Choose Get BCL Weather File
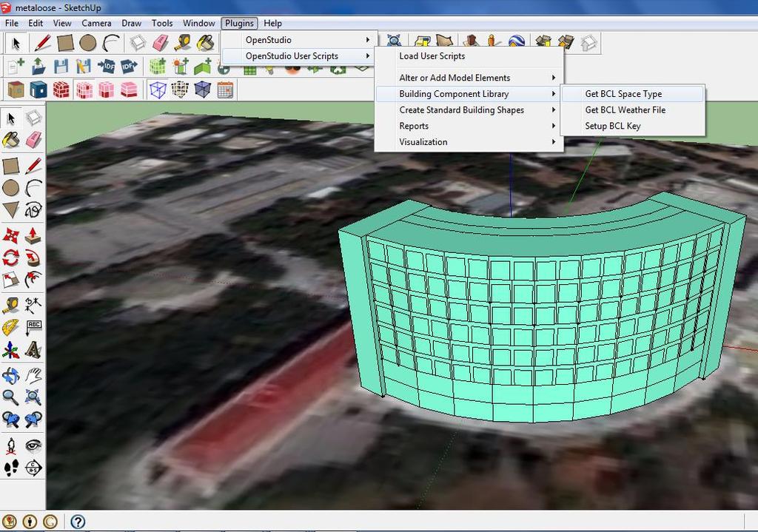The height and width of the screenshot is (532, 758). 632,110
